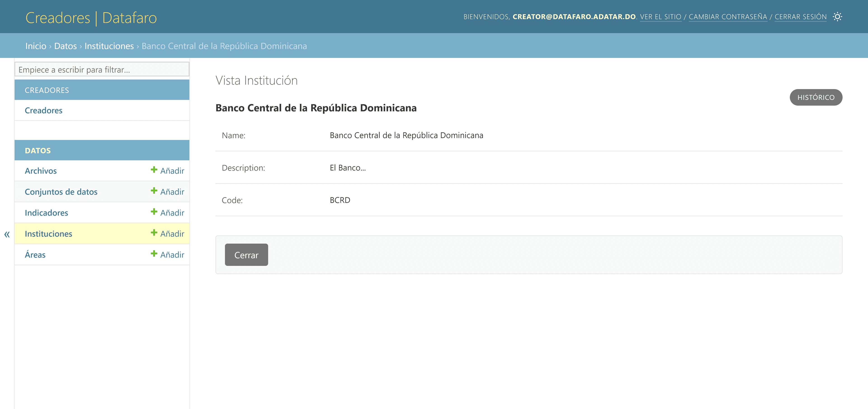Click the Añadir text for Instituciones
This screenshot has width=868, height=409.
[x=172, y=234]
